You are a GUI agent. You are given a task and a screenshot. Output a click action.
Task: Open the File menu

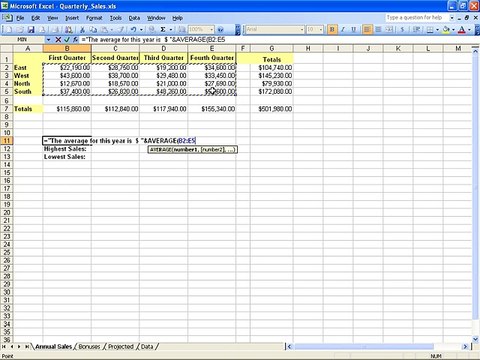tap(20, 18)
